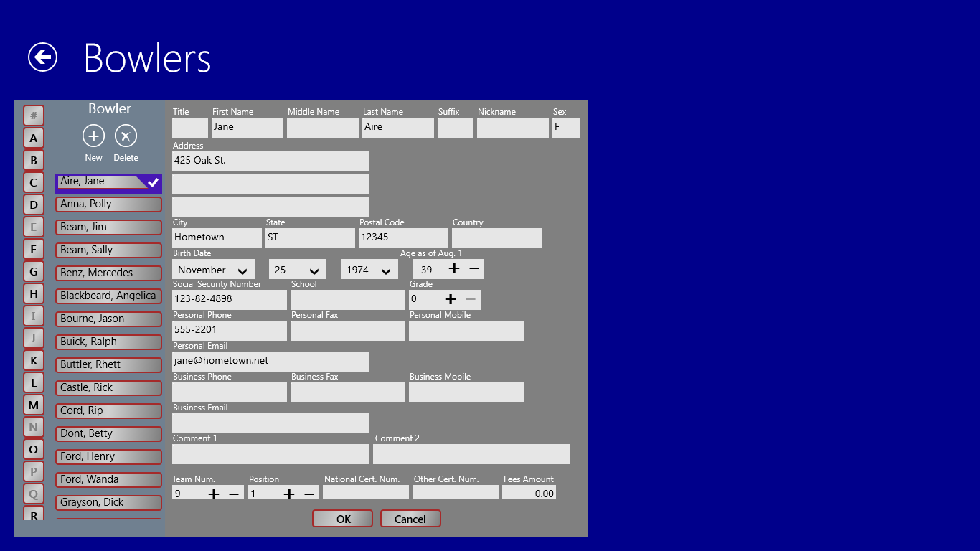The width and height of the screenshot is (980, 551).
Task: Decrease the Position value
Action: point(309,494)
